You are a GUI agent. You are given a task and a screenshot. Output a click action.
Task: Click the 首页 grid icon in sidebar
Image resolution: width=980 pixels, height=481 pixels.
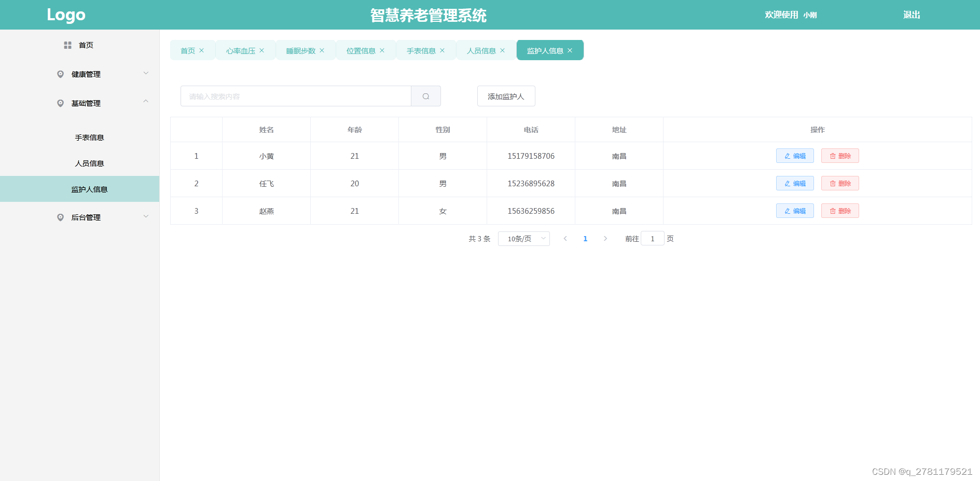[x=67, y=45]
